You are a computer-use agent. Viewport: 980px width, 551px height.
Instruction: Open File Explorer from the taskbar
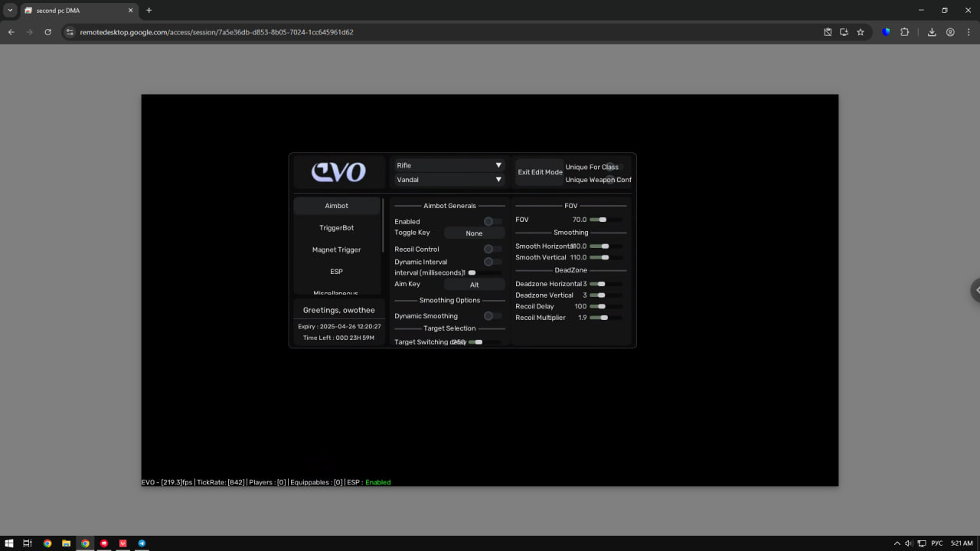pyautogui.click(x=66, y=543)
